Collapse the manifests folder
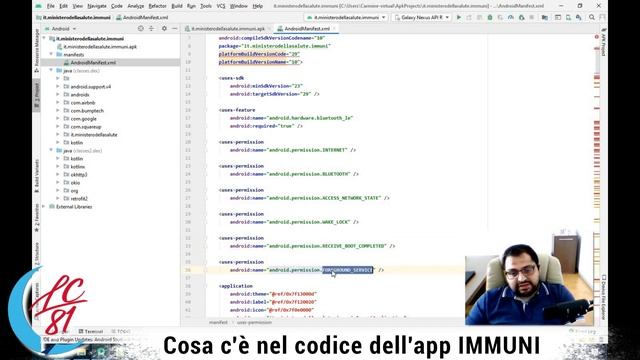Viewport: 640px width, 360px height. 51,54
